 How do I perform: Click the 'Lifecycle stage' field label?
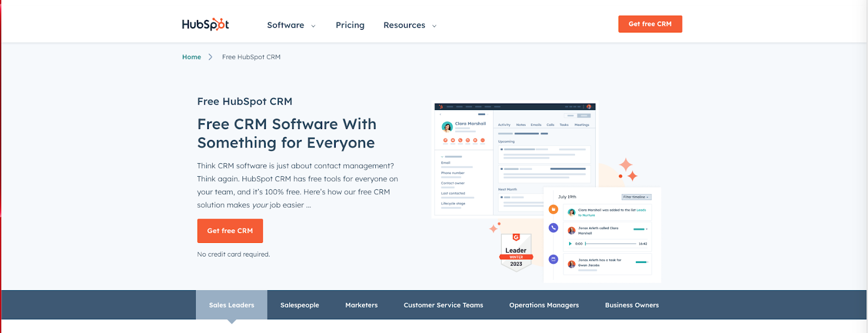pyautogui.click(x=453, y=203)
